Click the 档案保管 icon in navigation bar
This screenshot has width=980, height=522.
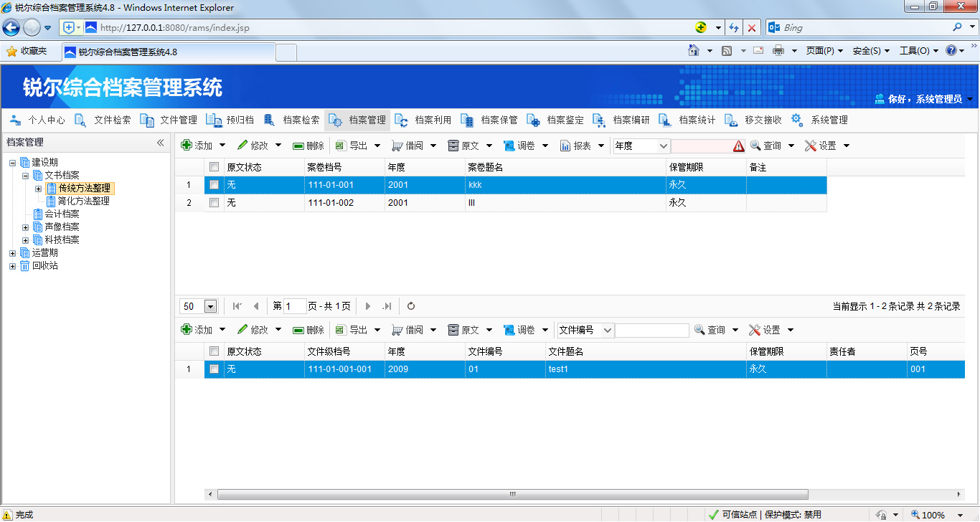(x=468, y=120)
